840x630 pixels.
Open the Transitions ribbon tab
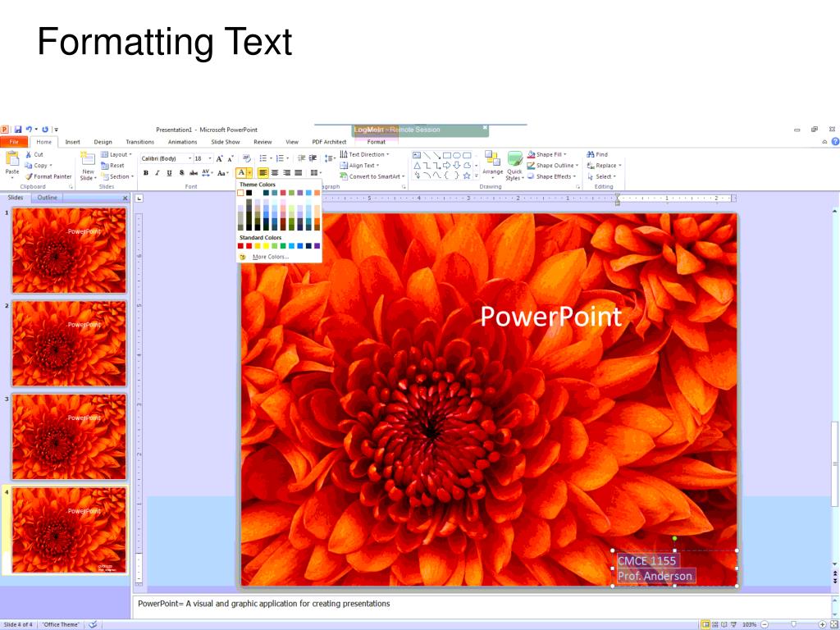point(139,142)
